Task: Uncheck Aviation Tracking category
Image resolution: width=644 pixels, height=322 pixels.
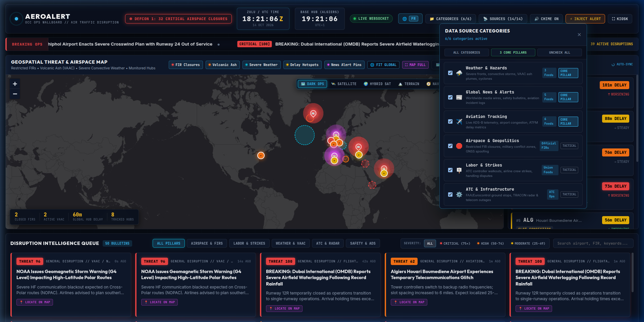Action: (450, 122)
